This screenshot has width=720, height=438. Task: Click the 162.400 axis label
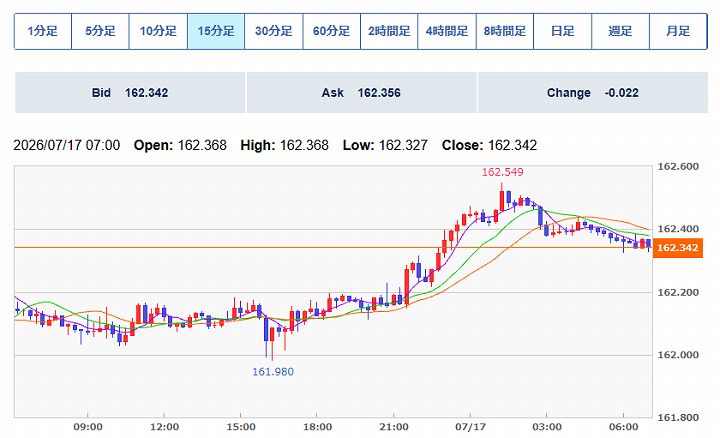click(678, 229)
